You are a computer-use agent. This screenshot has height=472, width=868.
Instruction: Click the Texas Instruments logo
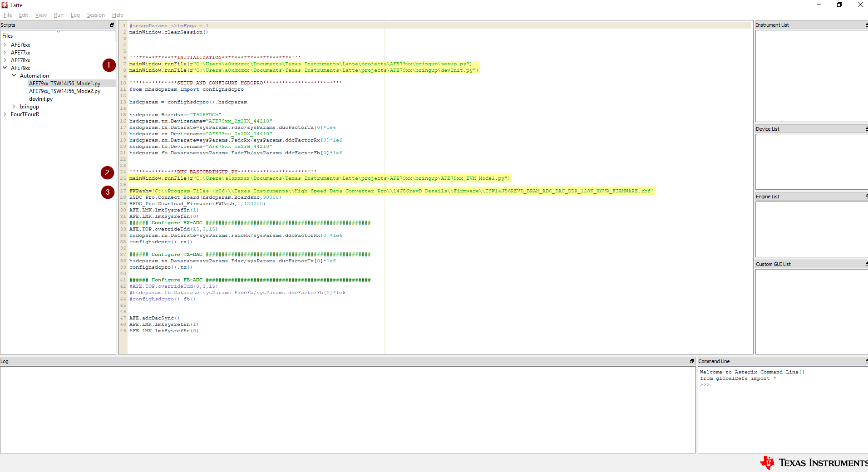point(814,462)
